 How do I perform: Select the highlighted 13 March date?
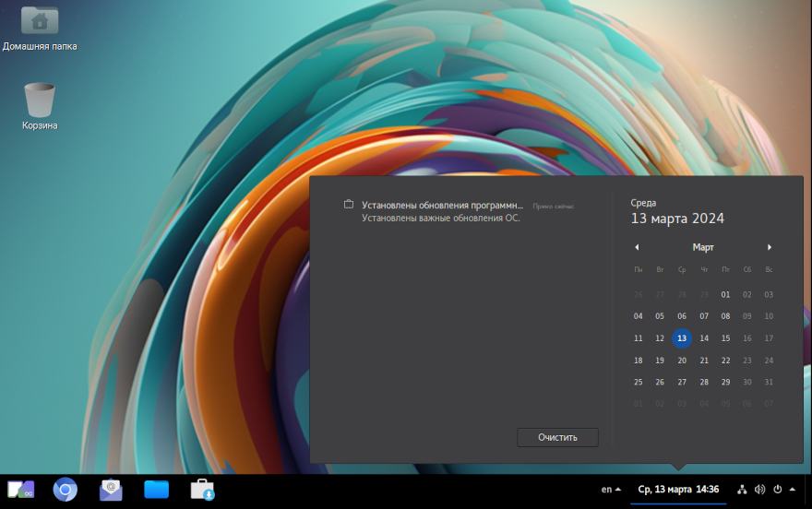point(682,337)
